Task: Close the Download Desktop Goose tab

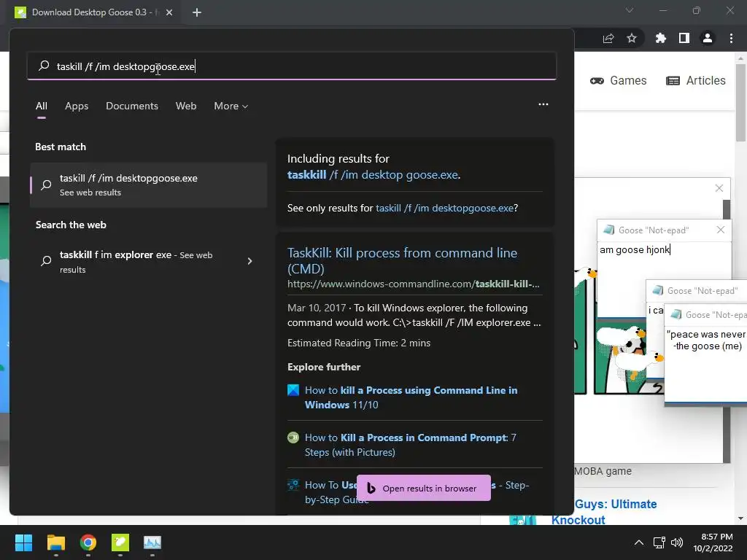Action: [x=169, y=12]
